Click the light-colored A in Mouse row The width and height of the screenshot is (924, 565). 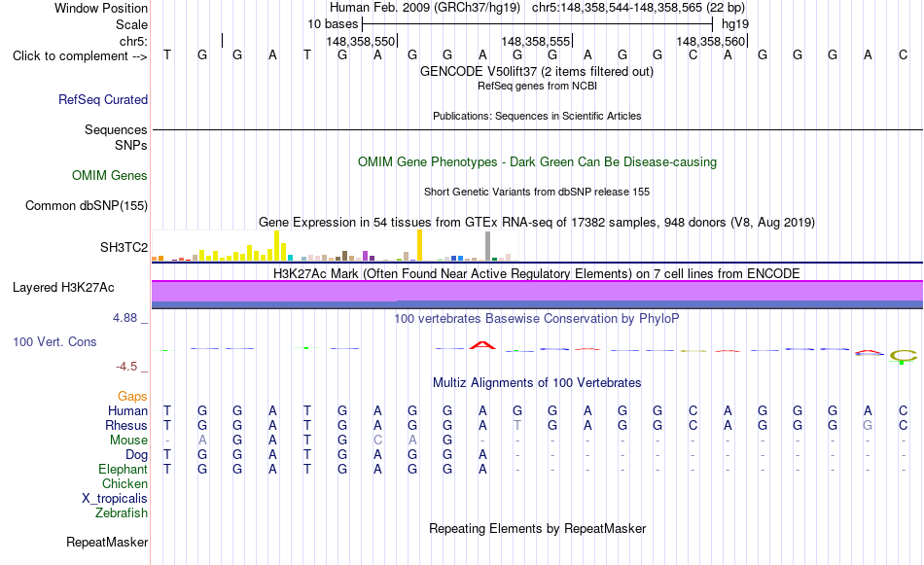click(x=202, y=441)
